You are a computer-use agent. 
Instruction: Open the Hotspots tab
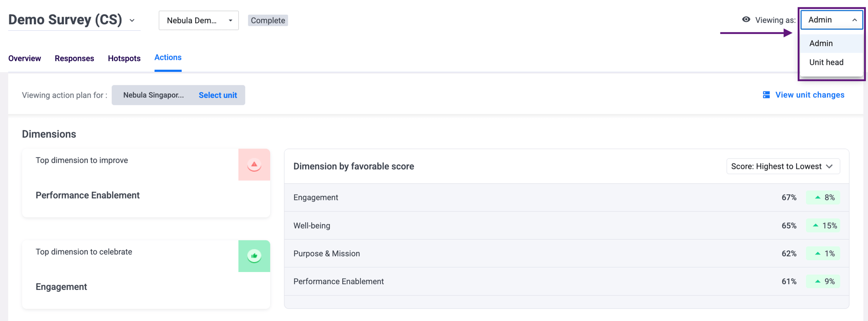[124, 58]
